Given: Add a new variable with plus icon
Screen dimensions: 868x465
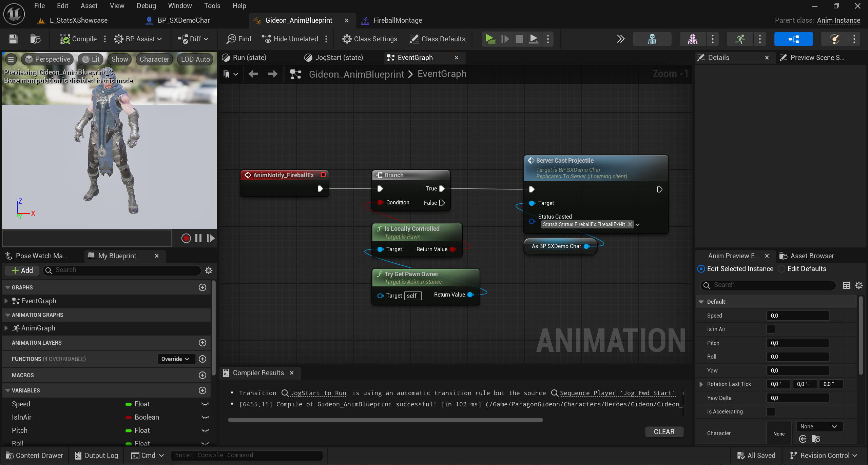Looking at the screenshot, I should pos(202,390).
